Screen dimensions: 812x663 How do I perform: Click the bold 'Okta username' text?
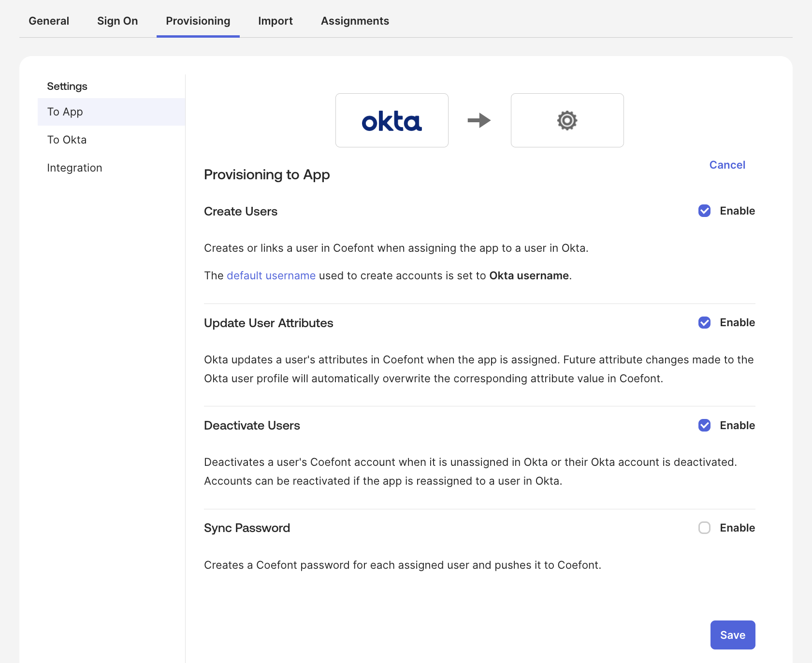pyautogui.click(x=529, y=275)
